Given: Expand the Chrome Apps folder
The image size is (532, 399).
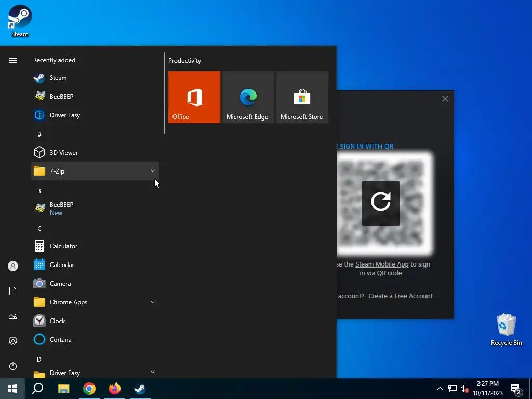Looking at the screenshot, I should click(95, 302).
